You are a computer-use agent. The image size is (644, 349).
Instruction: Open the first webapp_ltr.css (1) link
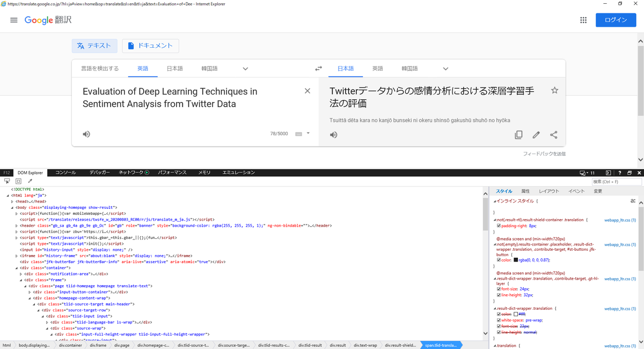[620, 220]
